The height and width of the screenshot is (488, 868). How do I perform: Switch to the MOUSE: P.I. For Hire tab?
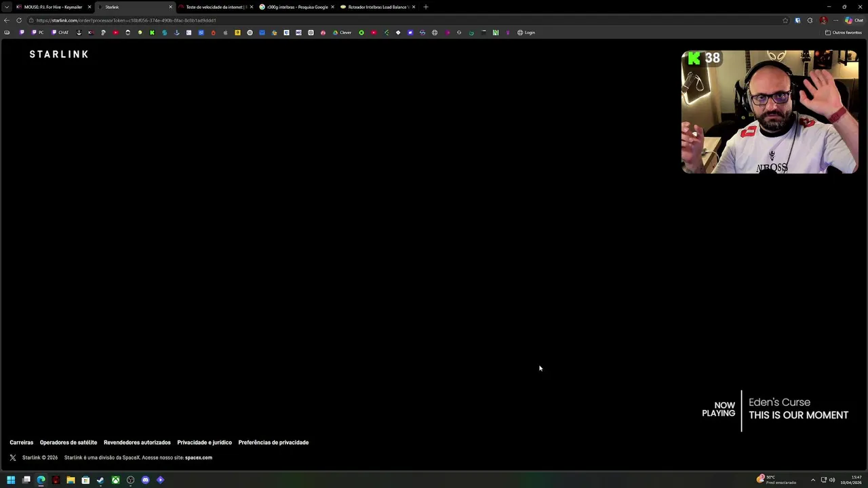coord(53,7)
